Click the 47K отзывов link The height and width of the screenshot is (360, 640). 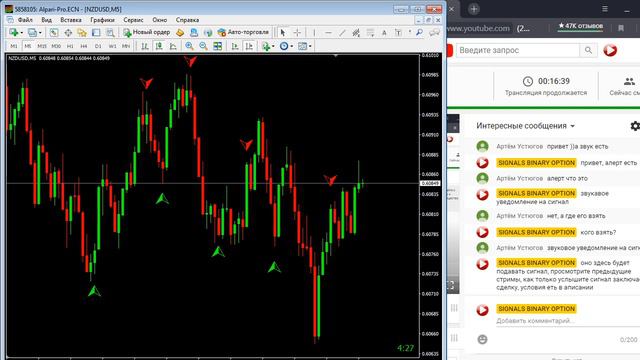pyautogui.click(x=580, y=26)
